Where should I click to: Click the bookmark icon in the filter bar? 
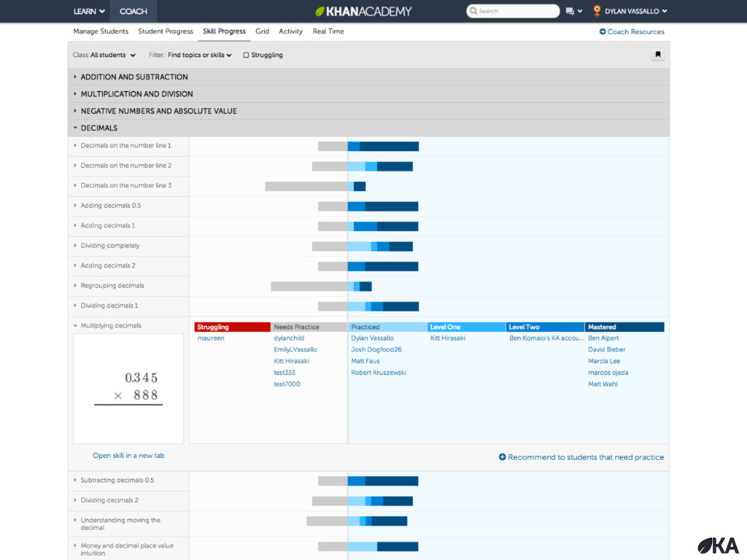click(x=657, y=54)
